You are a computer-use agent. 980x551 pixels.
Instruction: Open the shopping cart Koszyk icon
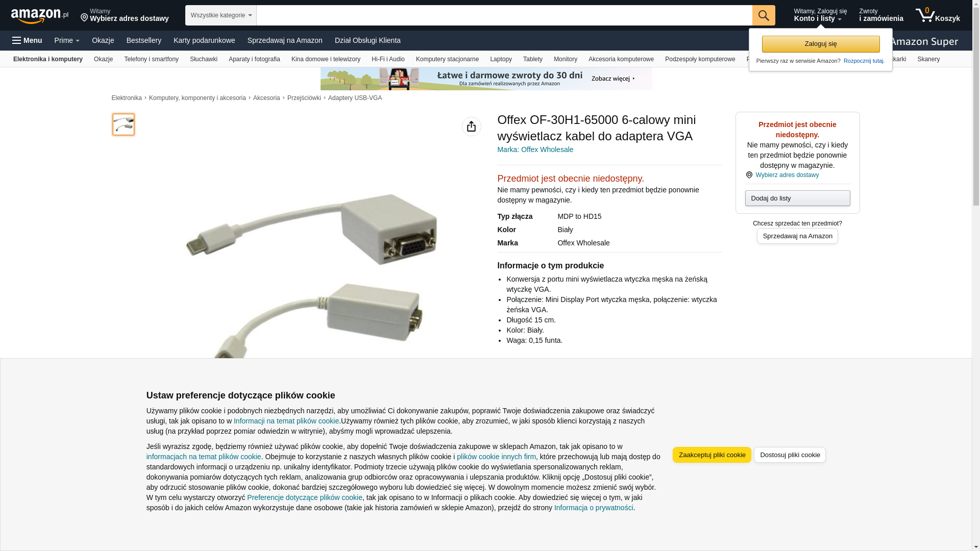(938, 15)
